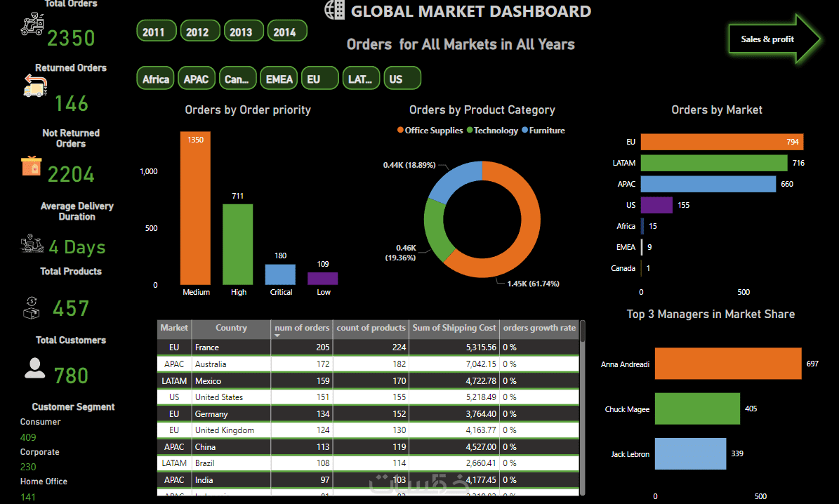Toggle the 2014 year slicer
This screenshot has height=504, width=839.
[286, 31]
